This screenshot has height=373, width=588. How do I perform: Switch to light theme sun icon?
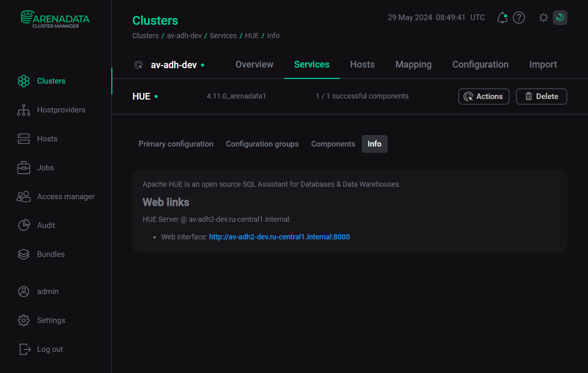(543, 18)
